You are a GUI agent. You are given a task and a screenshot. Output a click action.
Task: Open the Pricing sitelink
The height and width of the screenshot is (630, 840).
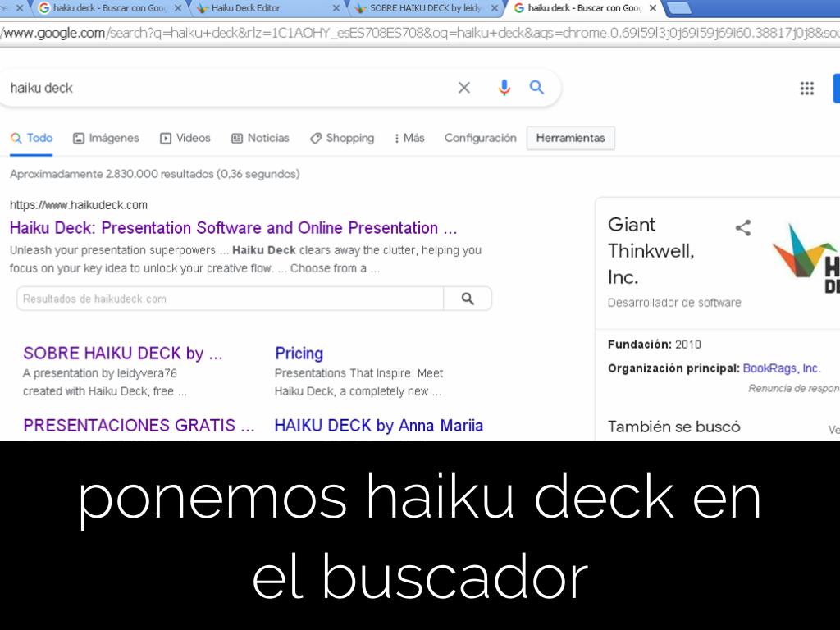pos(299,354)
